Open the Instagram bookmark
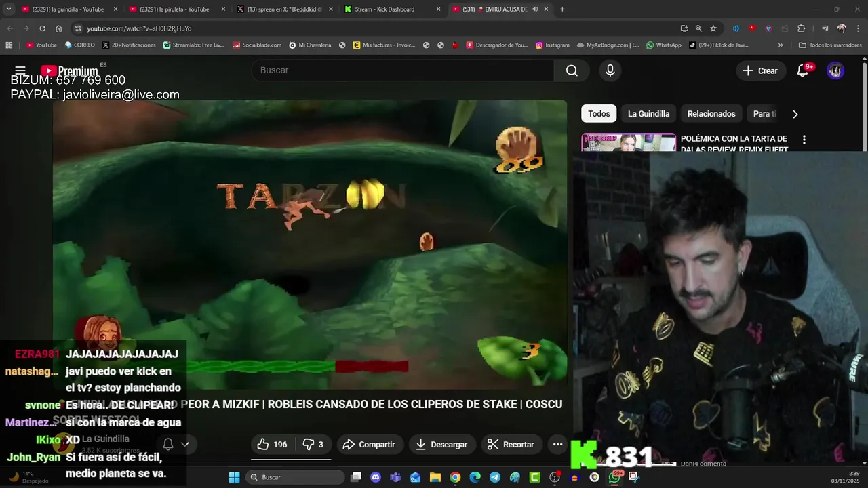 pos(553,45)
